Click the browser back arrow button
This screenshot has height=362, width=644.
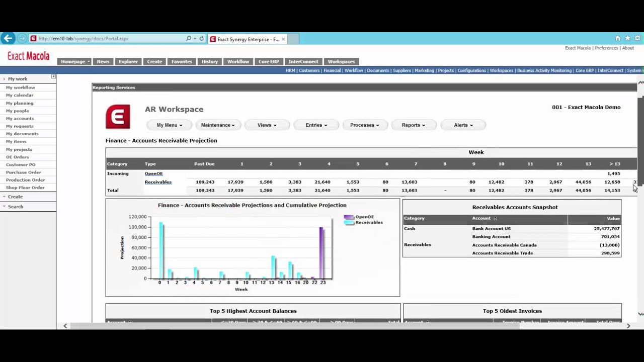[8, 38]
